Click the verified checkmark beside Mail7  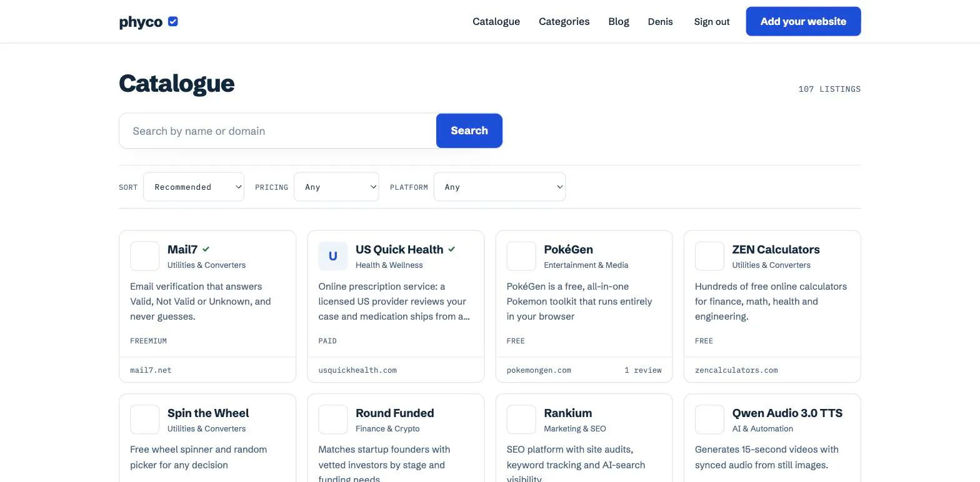coord(206,249)
